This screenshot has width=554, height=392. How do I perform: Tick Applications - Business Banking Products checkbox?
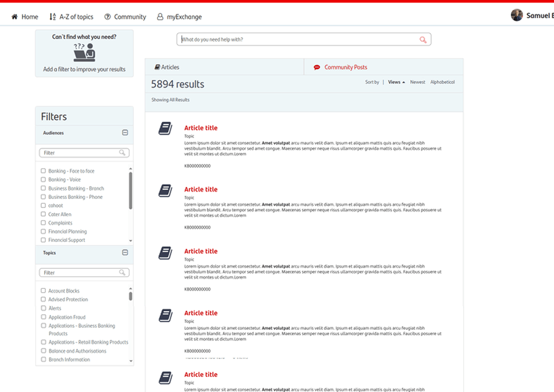pos(43,326)
